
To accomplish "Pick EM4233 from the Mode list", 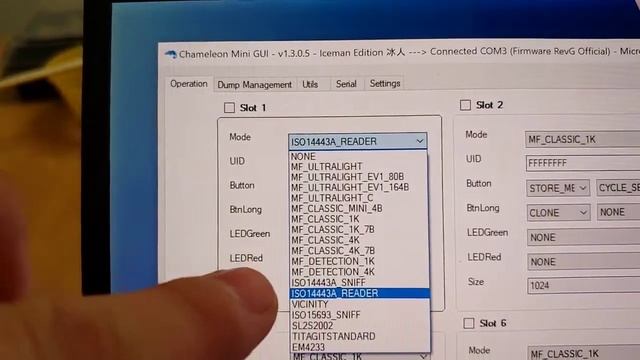I will (360, 347).
